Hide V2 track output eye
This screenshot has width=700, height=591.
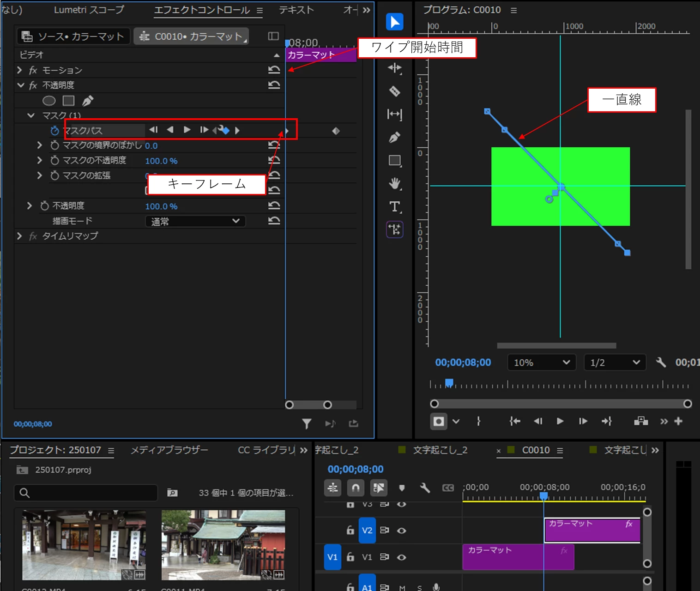tap(402, 531)
